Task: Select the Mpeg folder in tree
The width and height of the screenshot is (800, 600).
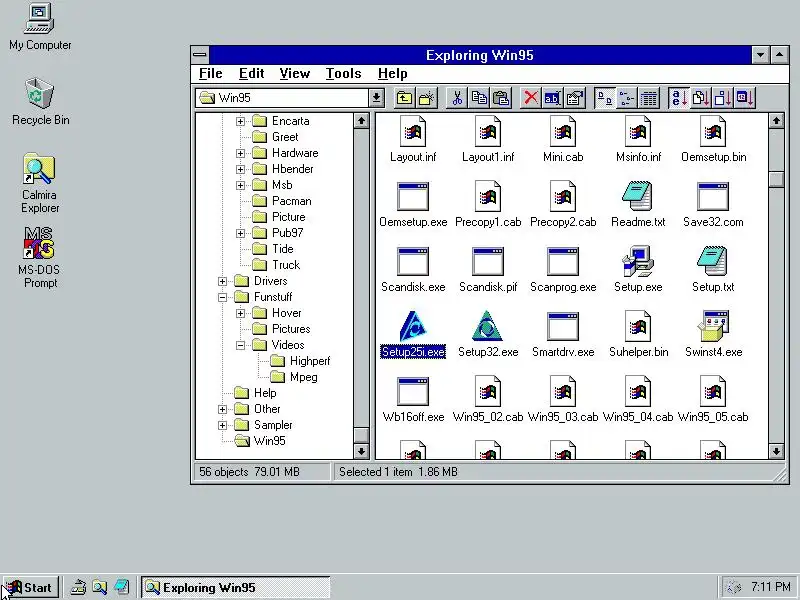Action: (294, 377)
